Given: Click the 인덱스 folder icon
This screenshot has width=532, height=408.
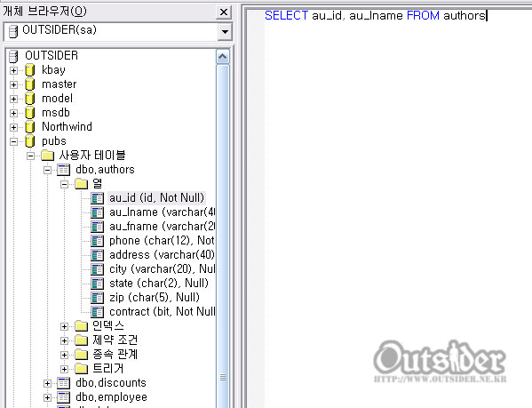Looking at the screenshot, I should [x=81, y=326].
